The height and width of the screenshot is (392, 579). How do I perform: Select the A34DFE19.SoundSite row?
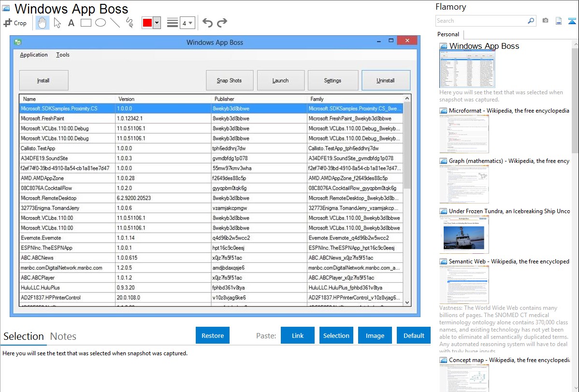(211, 159)
